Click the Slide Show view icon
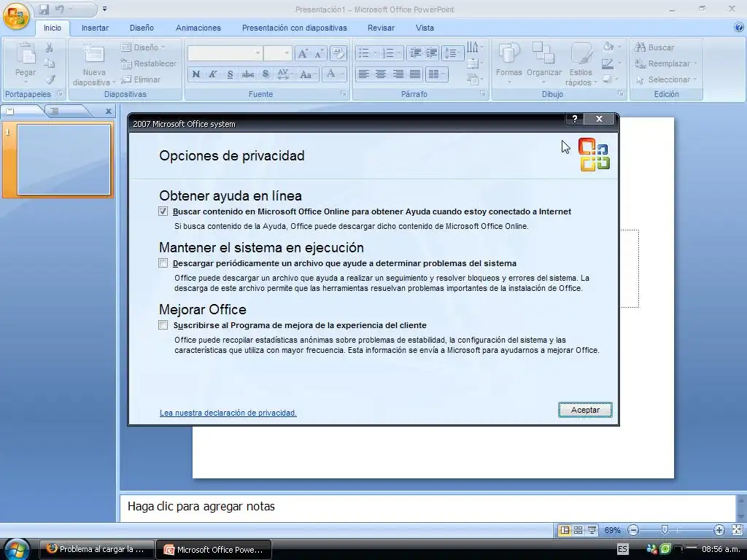Screen dimensions: 747x560 point(592,530)
